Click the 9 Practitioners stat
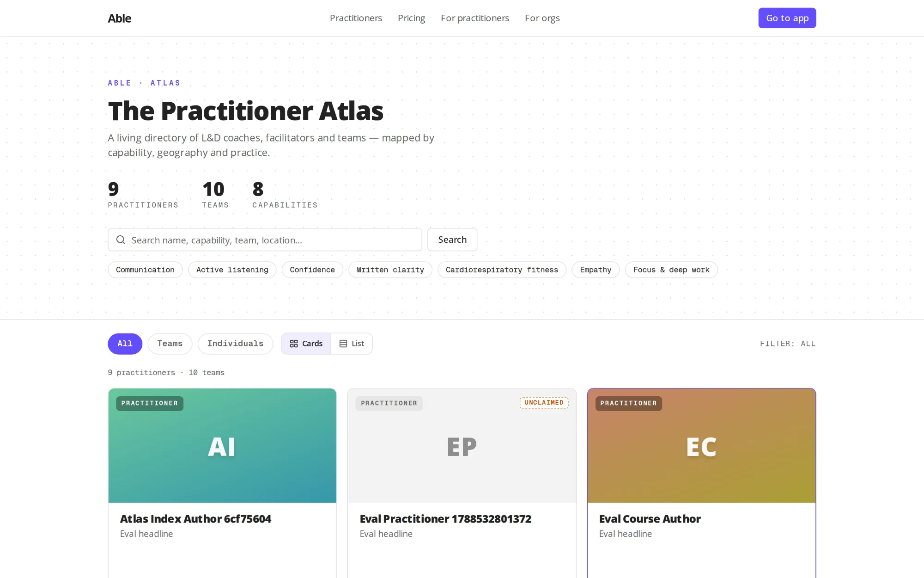 [143, 195]
